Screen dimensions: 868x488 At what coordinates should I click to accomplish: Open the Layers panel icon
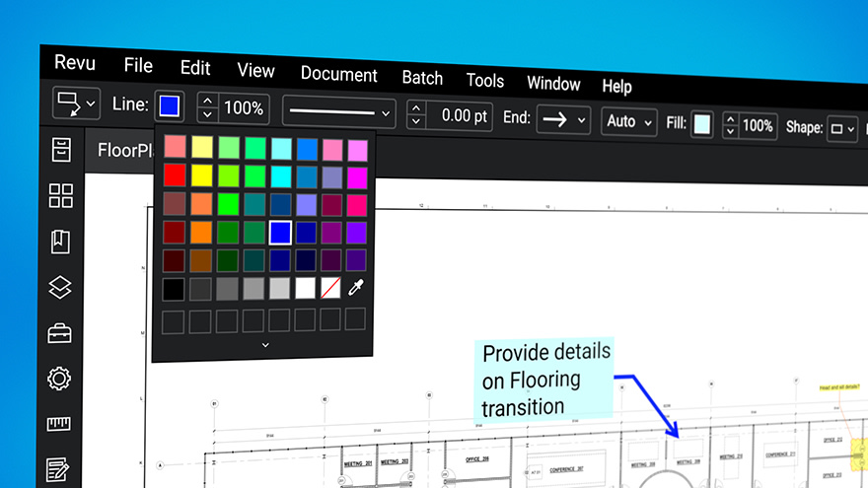pos(60,288)
